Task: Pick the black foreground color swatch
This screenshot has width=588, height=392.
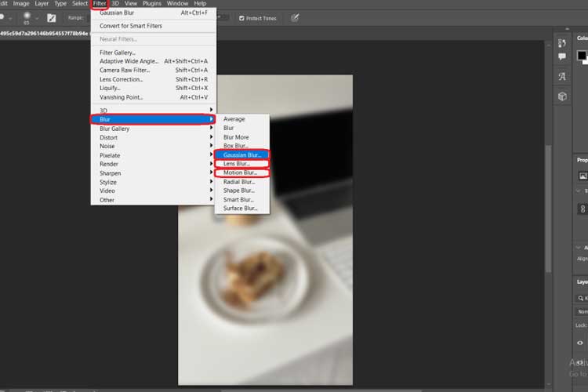Action: tap(582, 55)
